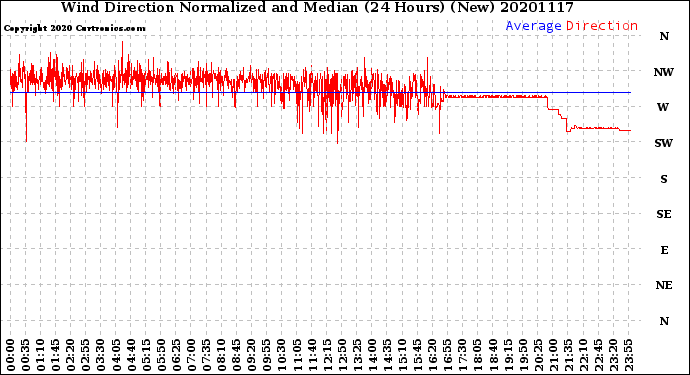Click the 'E' axis label
The width and height of the screenshot is (690, 375).
coord(664,250)
